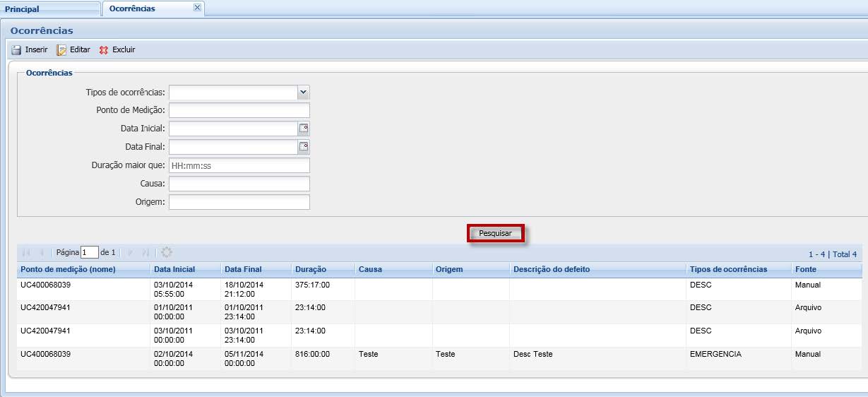The image size is (868, 397).
Task: Expand the Tipos de ocorrências dropdown
Action: [303, 92]
